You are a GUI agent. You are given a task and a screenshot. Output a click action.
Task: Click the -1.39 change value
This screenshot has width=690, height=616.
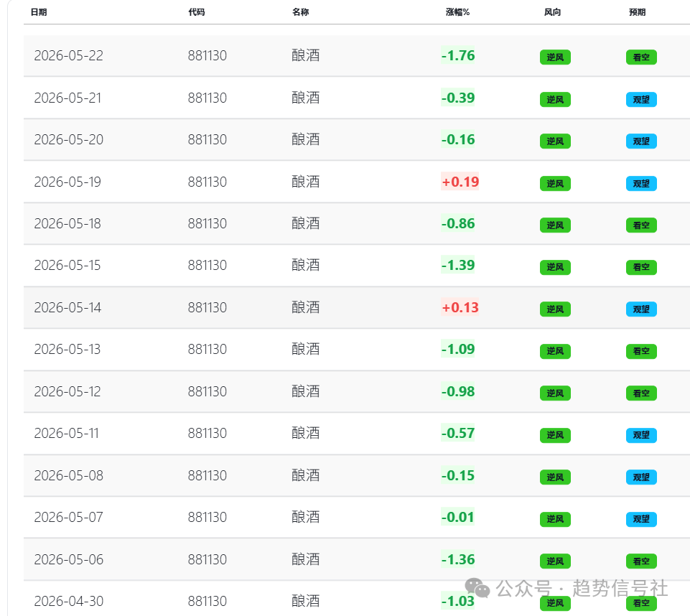458,266
